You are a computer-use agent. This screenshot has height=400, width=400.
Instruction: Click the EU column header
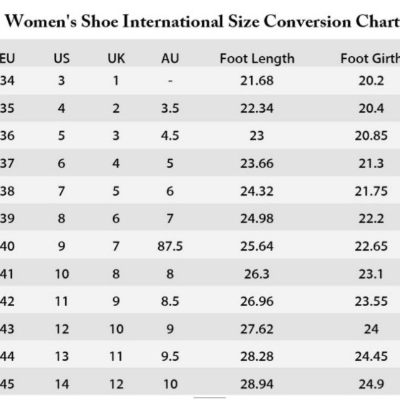point(7,58)
